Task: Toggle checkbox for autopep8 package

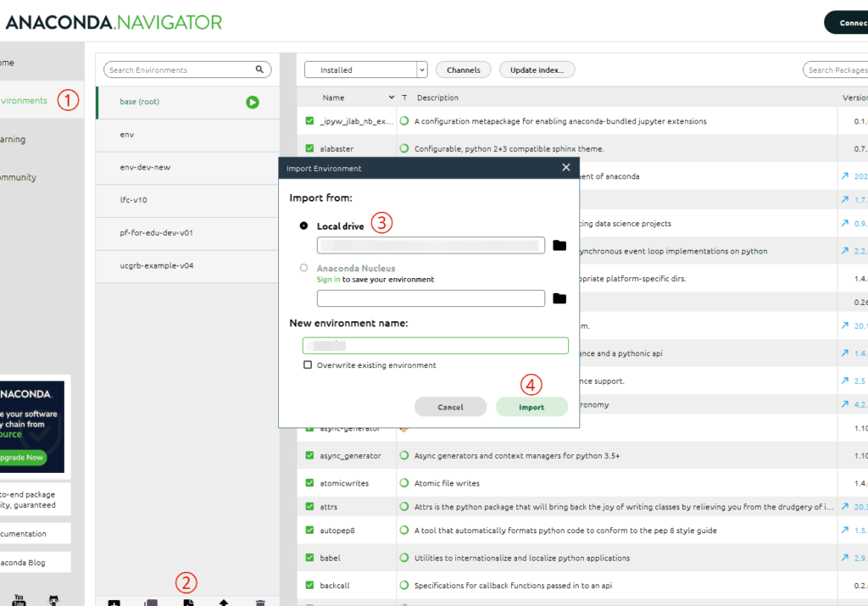Action: [x=309, y=531]
